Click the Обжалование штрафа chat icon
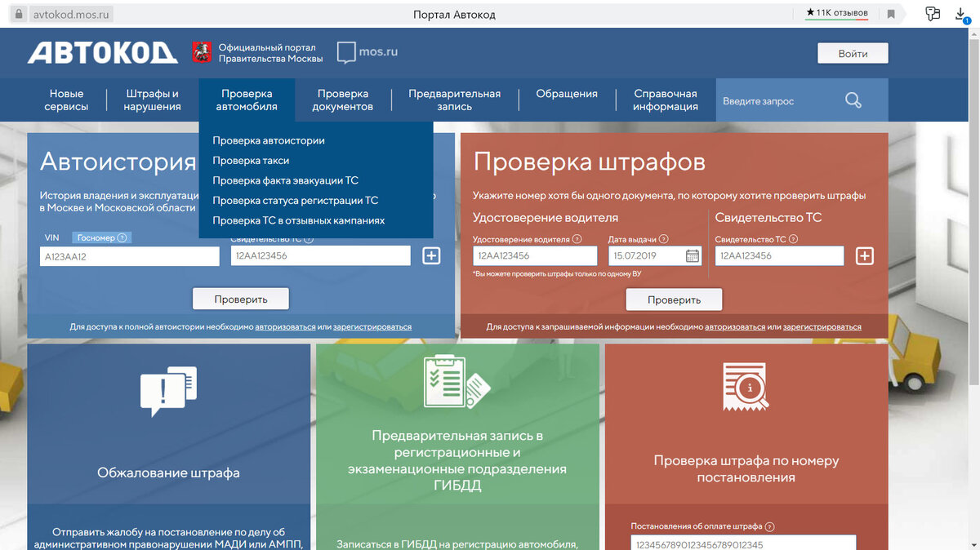The width and height of the screenshot is (980, 550). [x=168, y=391]
